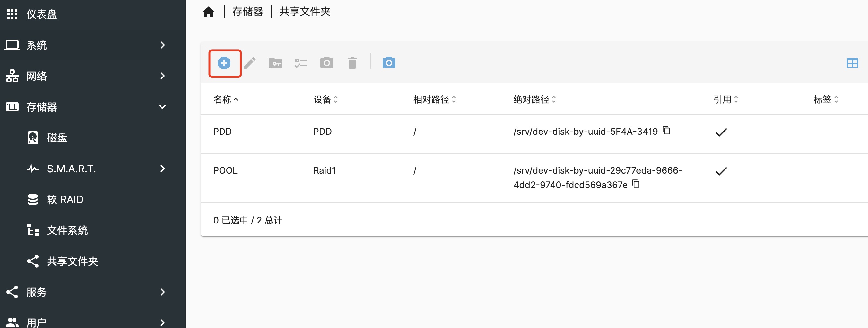Click the blue plus create button
Viewport: 868px width, 328px height.
point(224,63)
